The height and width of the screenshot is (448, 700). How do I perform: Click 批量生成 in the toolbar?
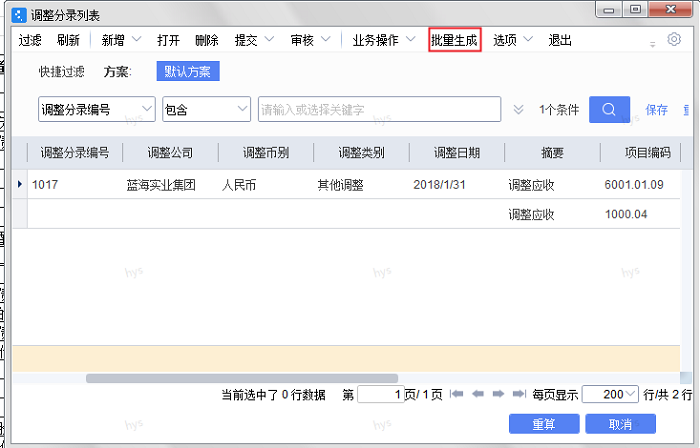[454, 41]
